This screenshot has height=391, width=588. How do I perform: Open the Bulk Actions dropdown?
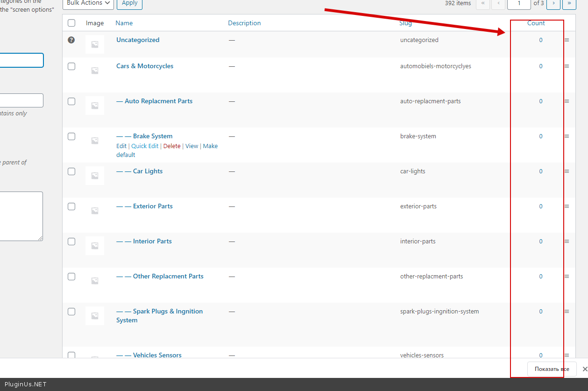click(x=88, y=3)
